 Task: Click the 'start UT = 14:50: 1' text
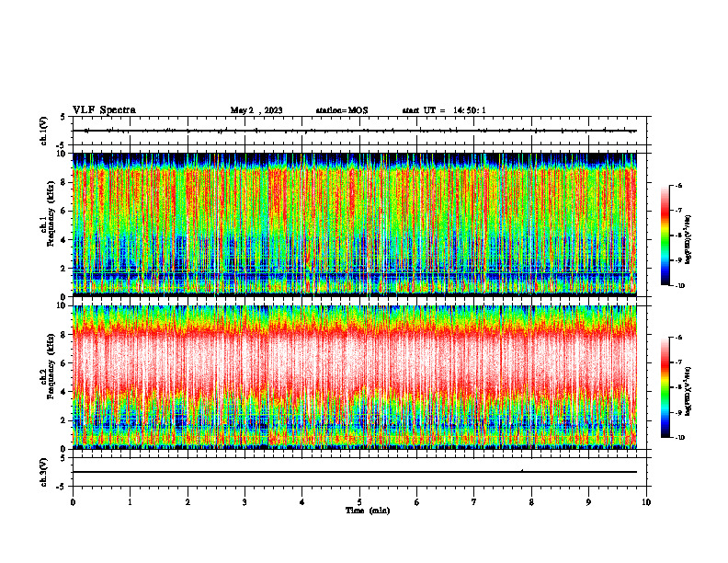(444, 110)
